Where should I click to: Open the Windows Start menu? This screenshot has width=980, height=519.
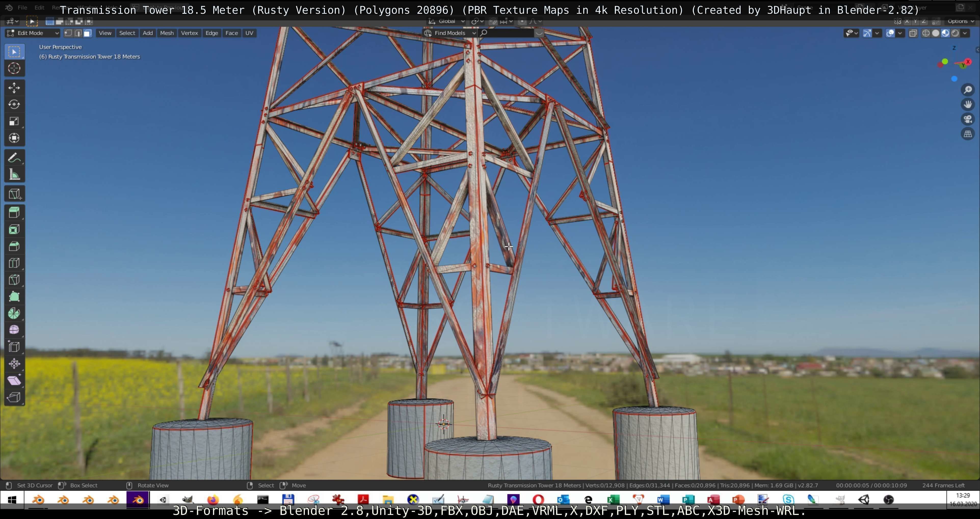click(x=12, y=500)
